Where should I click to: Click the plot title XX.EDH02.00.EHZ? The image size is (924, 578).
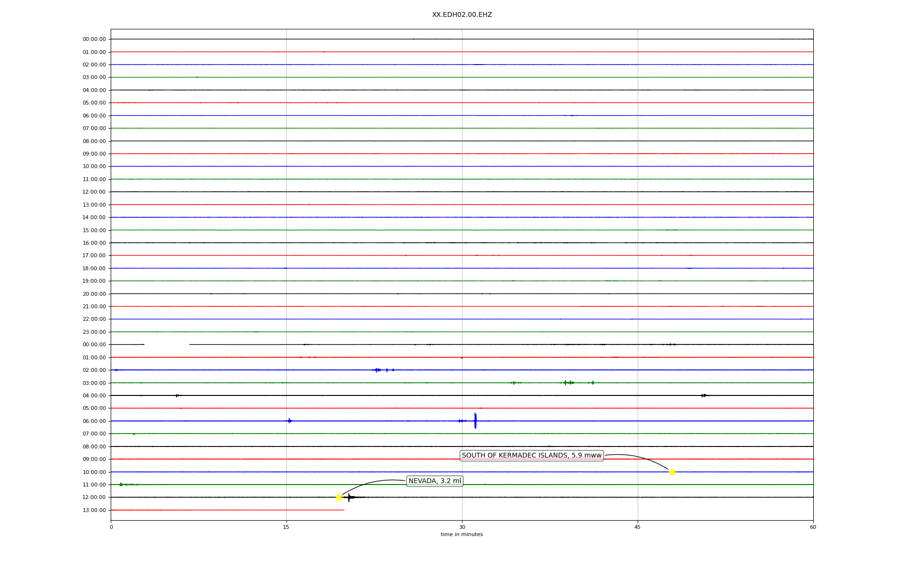[462, 15]
